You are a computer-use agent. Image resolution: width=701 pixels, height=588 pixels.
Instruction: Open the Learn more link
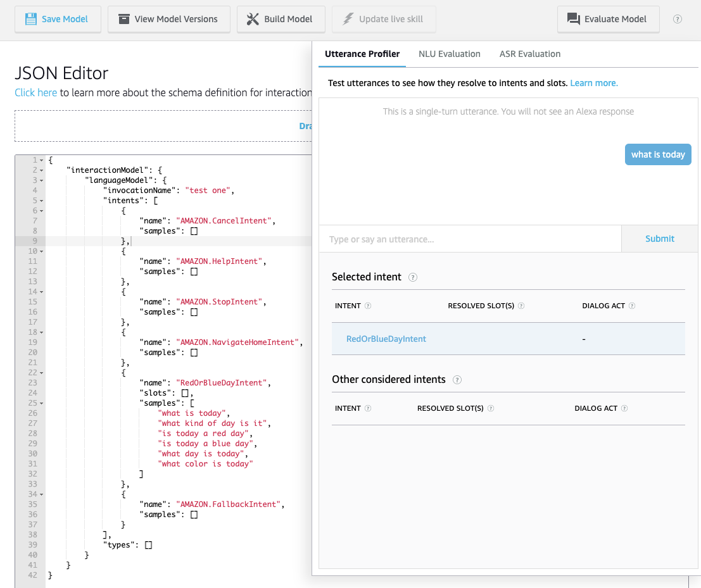(x=593, y=83)
